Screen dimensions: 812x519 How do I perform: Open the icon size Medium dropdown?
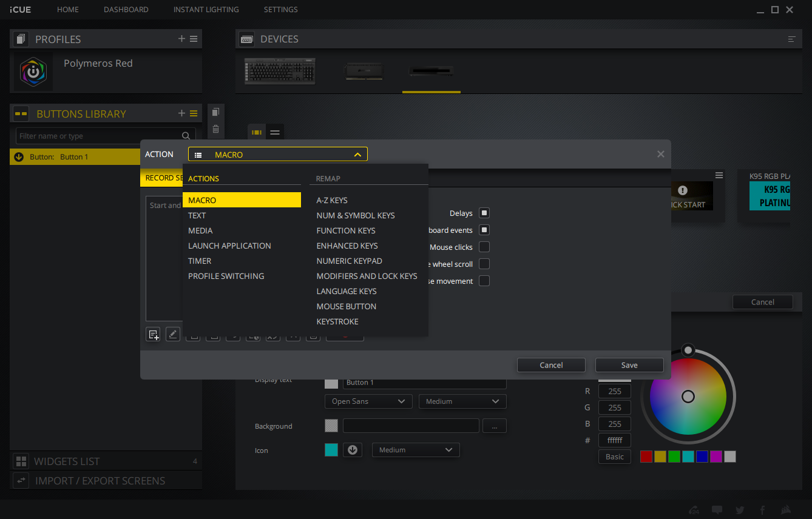pyautogui.click(x=416, y=450)
